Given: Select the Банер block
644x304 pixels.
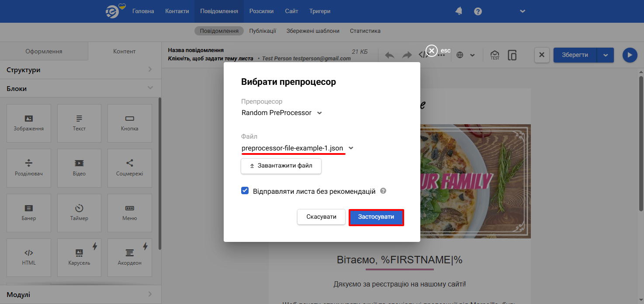Looking at the screenshot, I should [29, 213].
